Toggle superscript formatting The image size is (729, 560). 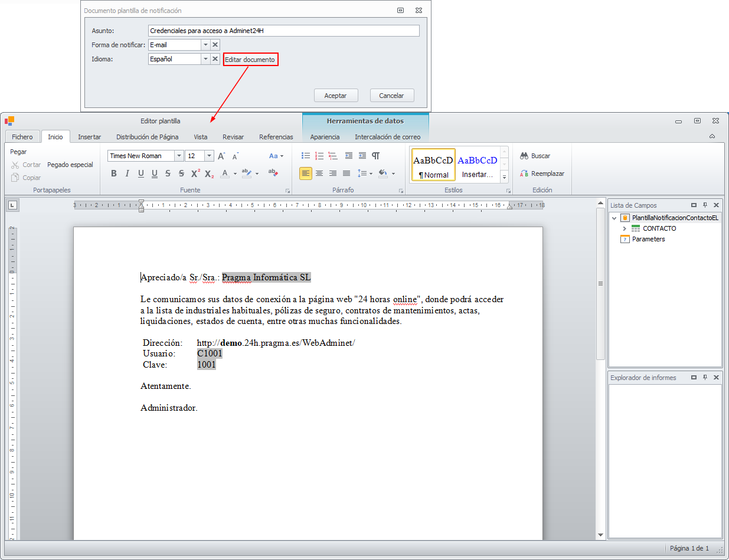pyautogui.click(x=195, y=173)
